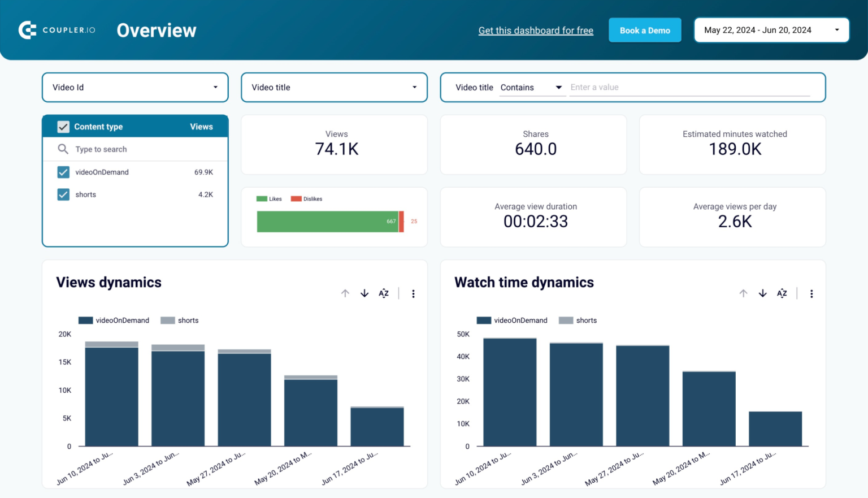Toggle the Content type select-all checkbox
The width and height of the screenshot is (868, 498).
pyautogui.click(x=63, y=126)
